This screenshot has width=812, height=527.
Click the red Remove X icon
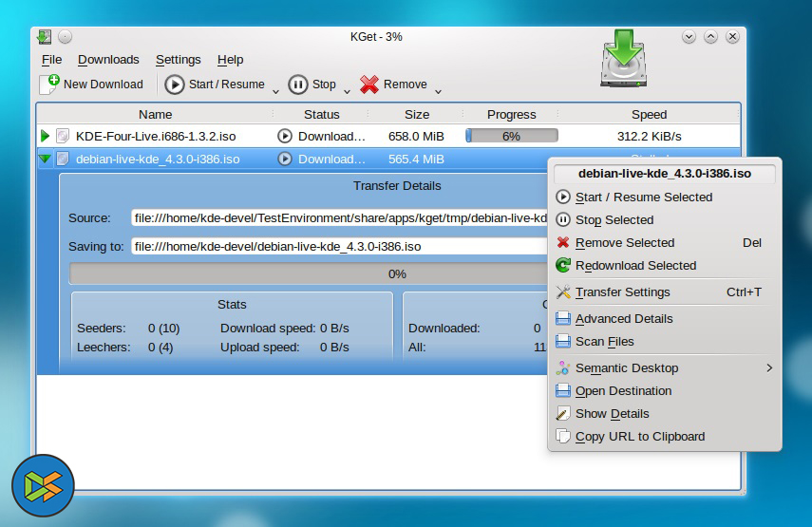click(369, 85)
